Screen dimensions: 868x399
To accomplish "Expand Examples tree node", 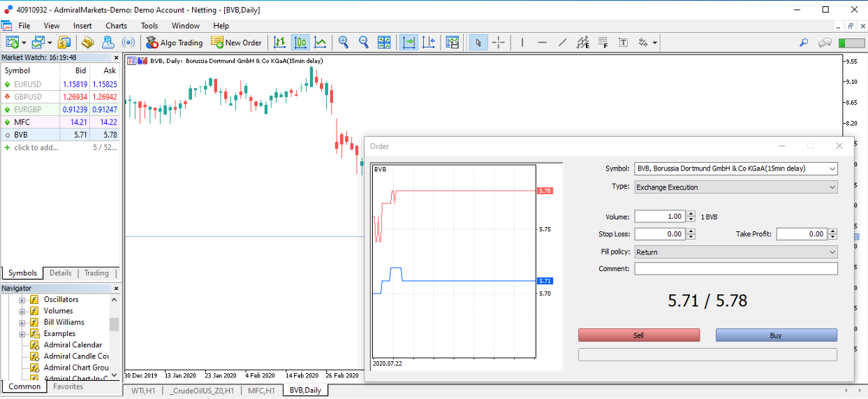I will pos(22,333).
